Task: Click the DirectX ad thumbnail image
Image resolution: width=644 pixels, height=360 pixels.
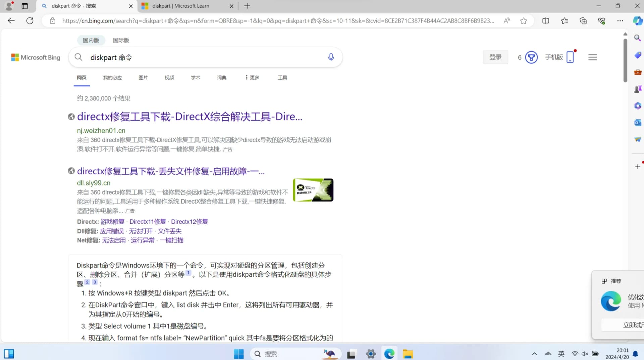Action: pos(313,190)
